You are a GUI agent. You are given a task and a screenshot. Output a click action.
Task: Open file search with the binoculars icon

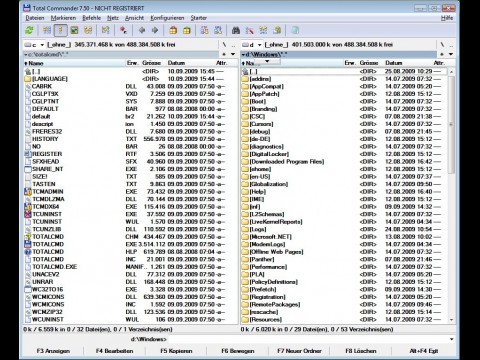[x=236, y=30]
